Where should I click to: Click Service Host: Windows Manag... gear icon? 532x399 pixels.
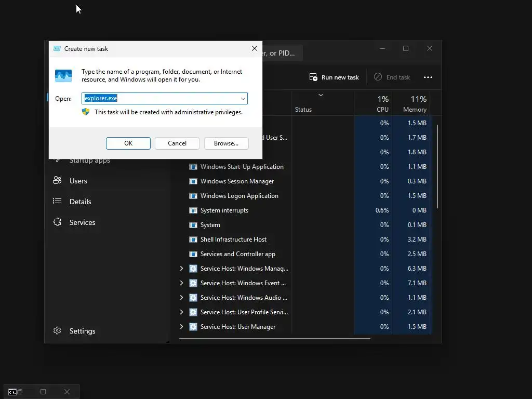193,269
